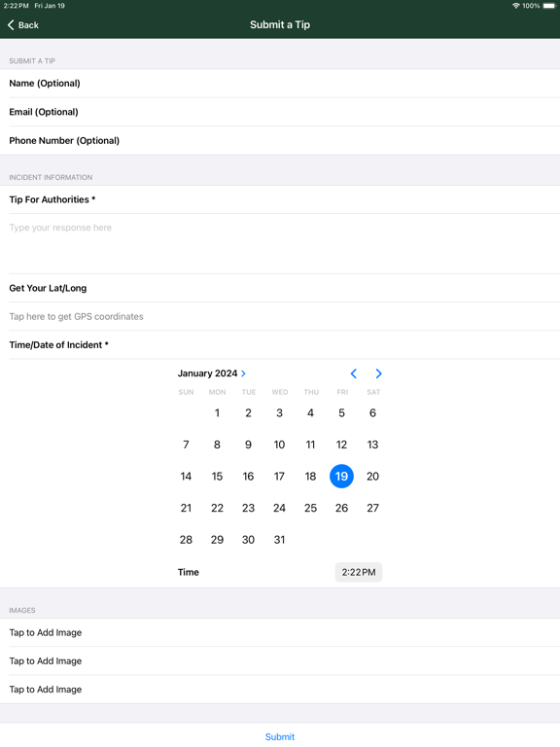Select January 26 in the calendar
The image size is (560, 747).
click(x=341, y=508)
